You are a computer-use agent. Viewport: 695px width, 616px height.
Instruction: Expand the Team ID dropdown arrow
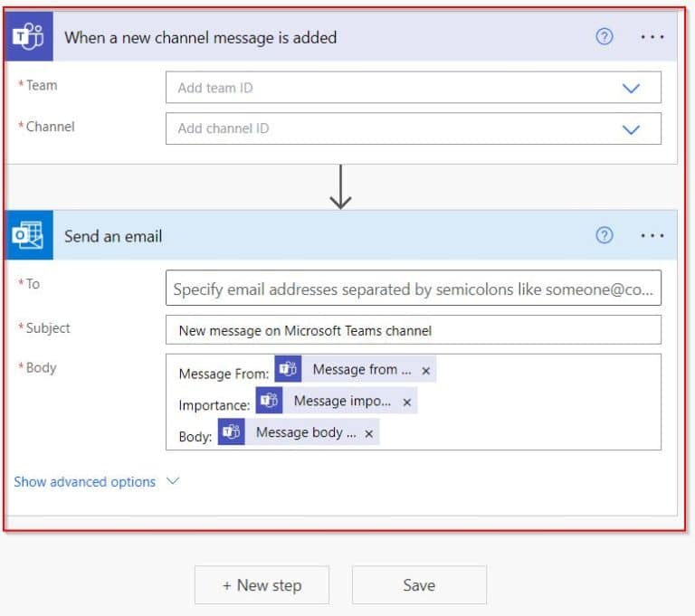pos(631,88)
